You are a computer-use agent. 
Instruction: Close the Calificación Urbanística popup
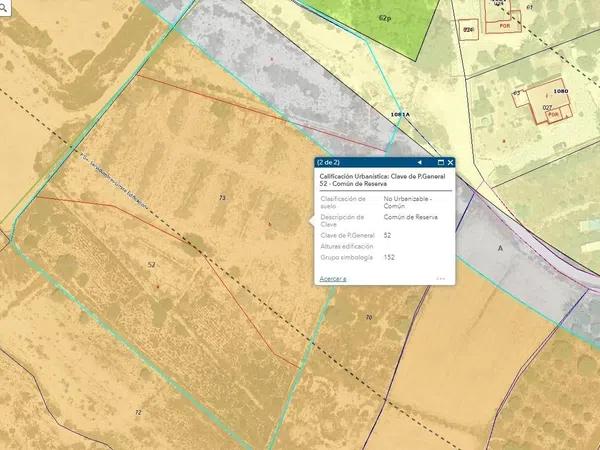(x=450, y=162)
